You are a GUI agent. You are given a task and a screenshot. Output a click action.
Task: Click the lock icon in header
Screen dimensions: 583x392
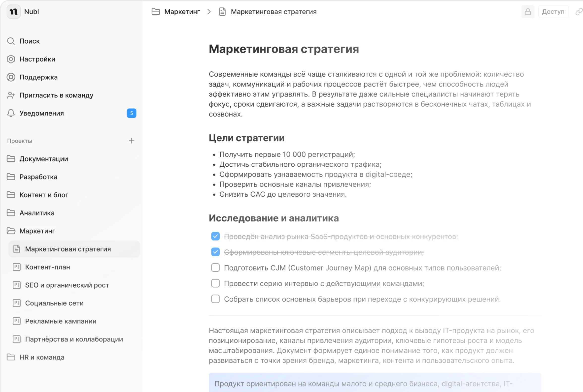pos(528,12)
